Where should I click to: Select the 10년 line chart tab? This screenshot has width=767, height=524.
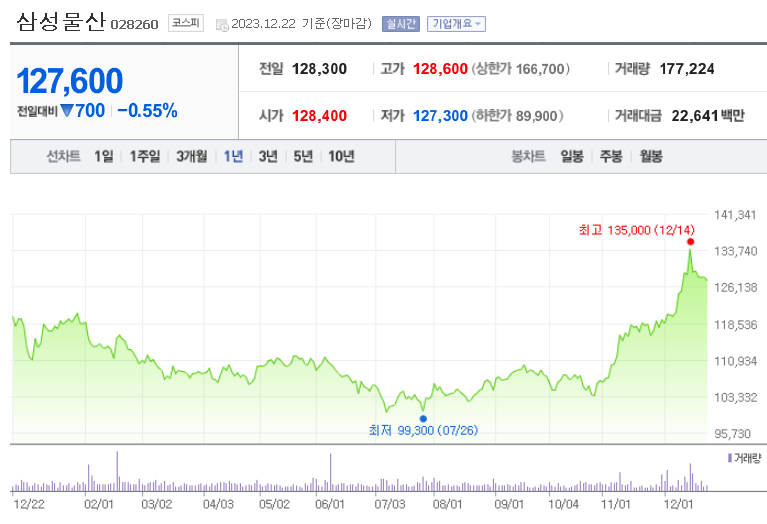pyautogui.click(x=341, y=157)
